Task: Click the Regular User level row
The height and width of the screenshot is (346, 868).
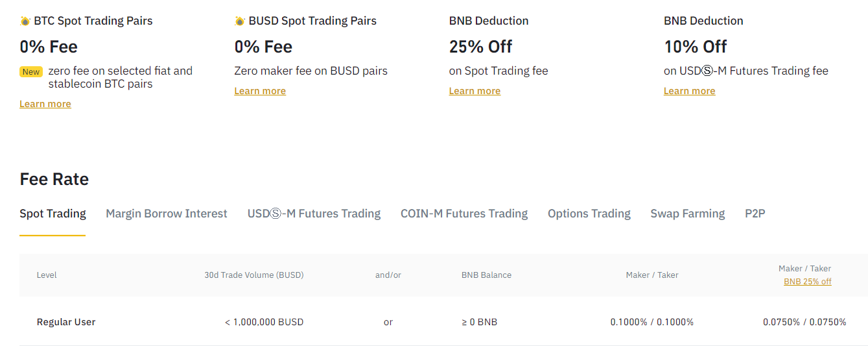Action: click(x=443, y=322)
